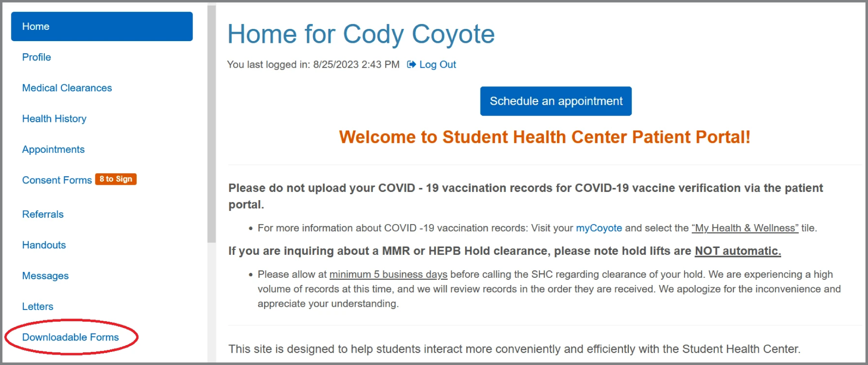Image resolution: width=868 pixels, height=365 pixels.
Task: Select the circled Downloadable Forms link
Action: [71, 337]
